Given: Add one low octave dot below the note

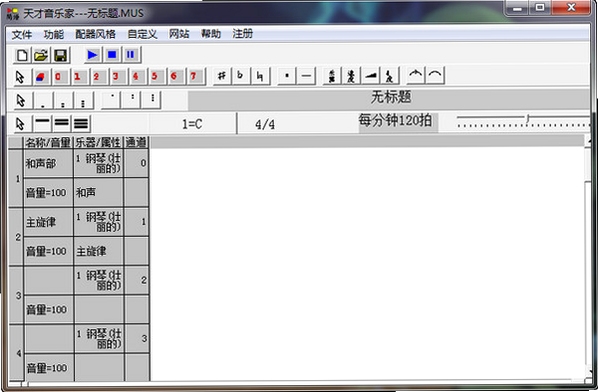Looking at the screenshot, I should 43,101.
